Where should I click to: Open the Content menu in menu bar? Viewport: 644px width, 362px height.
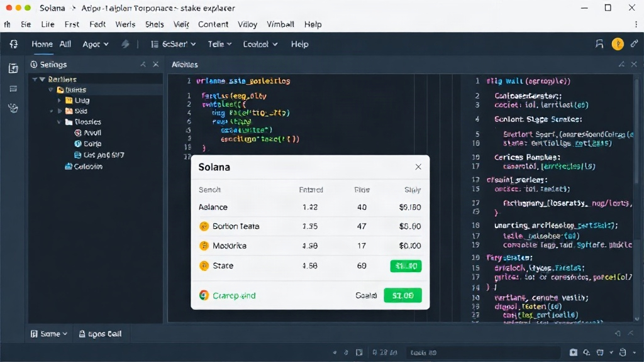coord(213,25)
